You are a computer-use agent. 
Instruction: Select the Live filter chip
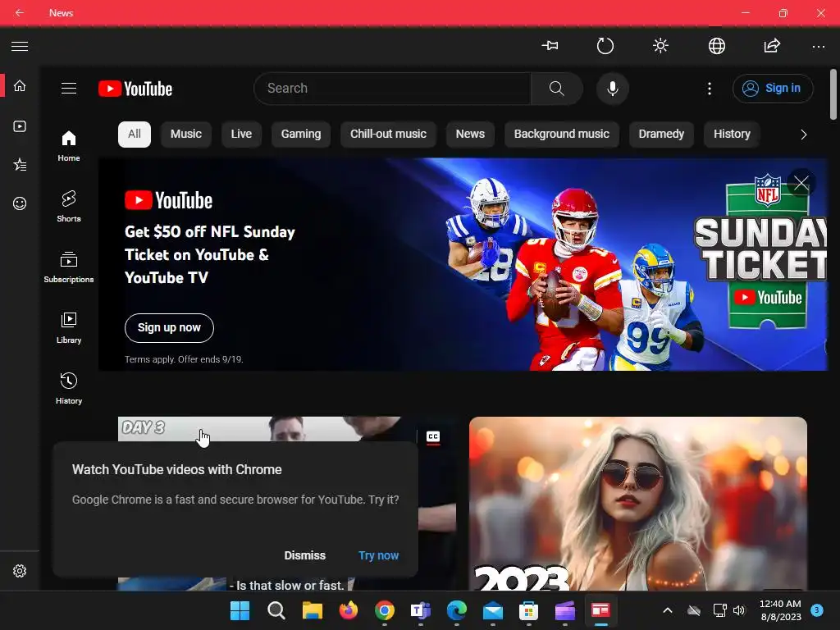coord(241,134)
